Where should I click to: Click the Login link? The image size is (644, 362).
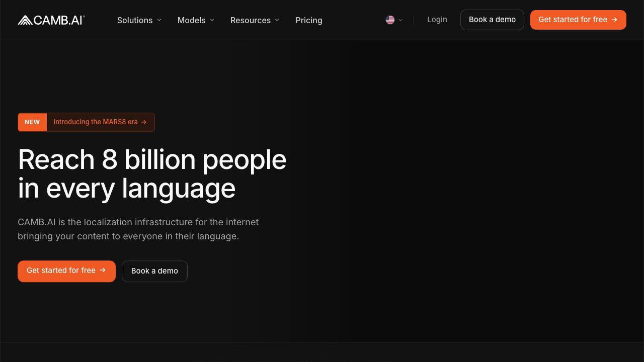click(437, 20)
